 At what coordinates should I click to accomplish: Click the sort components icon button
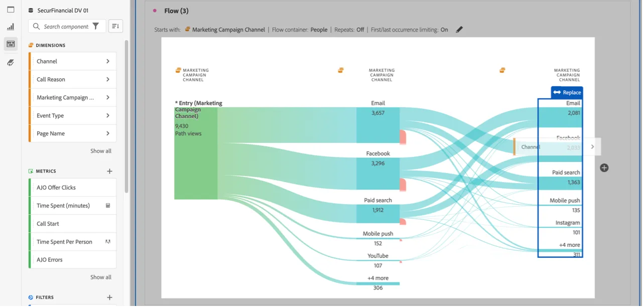[x=115, y=26]
